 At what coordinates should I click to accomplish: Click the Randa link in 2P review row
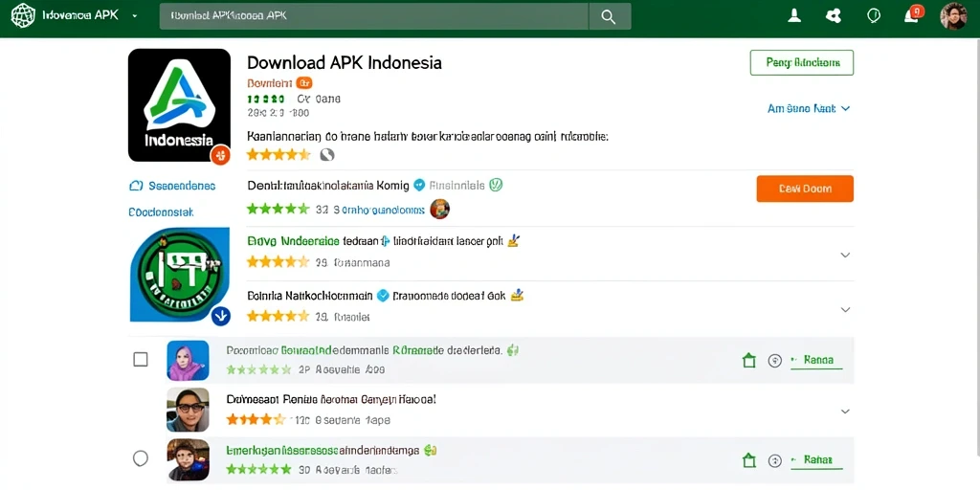tap(816, 360)
